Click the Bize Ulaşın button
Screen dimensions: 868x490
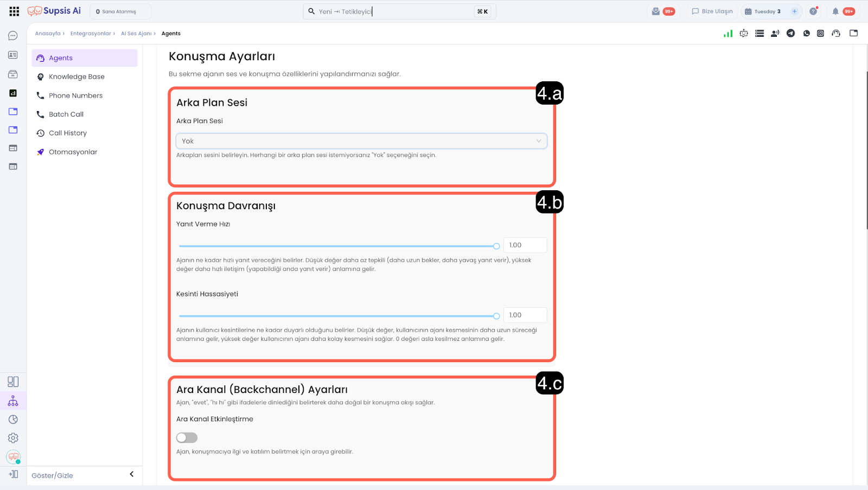(x=712, y=11)
